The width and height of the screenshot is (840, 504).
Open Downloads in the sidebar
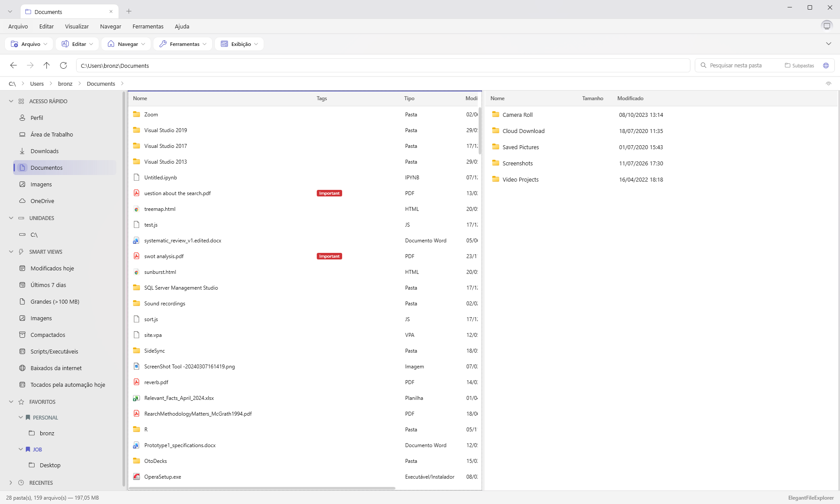(x=65, y=151)
